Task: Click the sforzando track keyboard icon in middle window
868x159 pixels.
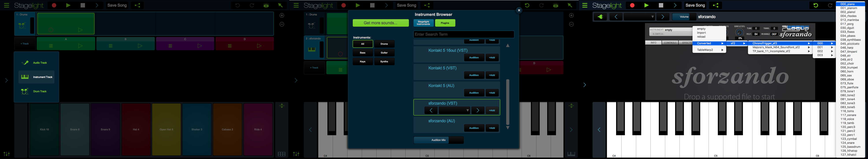Action: [312, 50]
